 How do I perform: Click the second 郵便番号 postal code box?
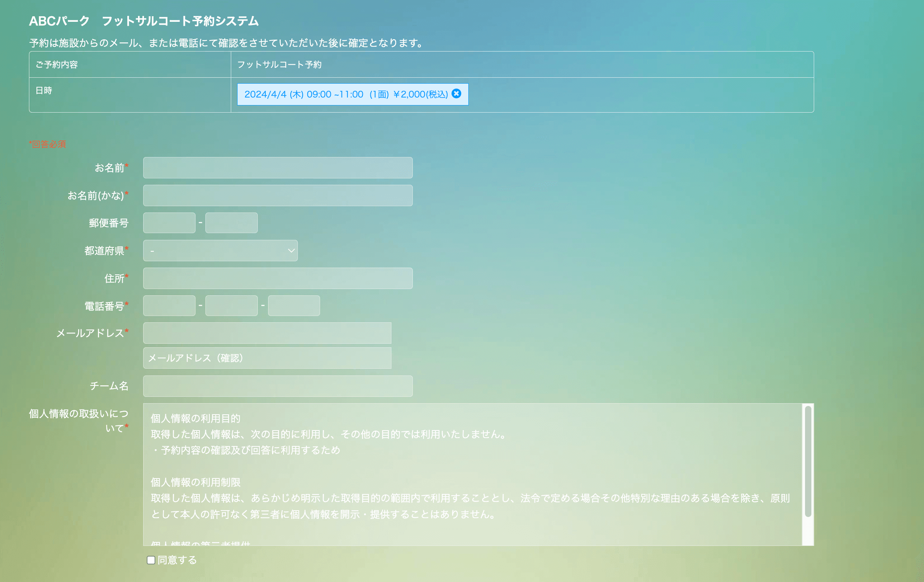231,223
